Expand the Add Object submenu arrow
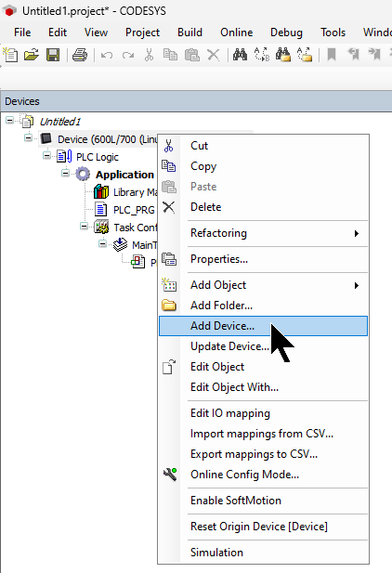The image size is (392, 573). pos(357,285)
